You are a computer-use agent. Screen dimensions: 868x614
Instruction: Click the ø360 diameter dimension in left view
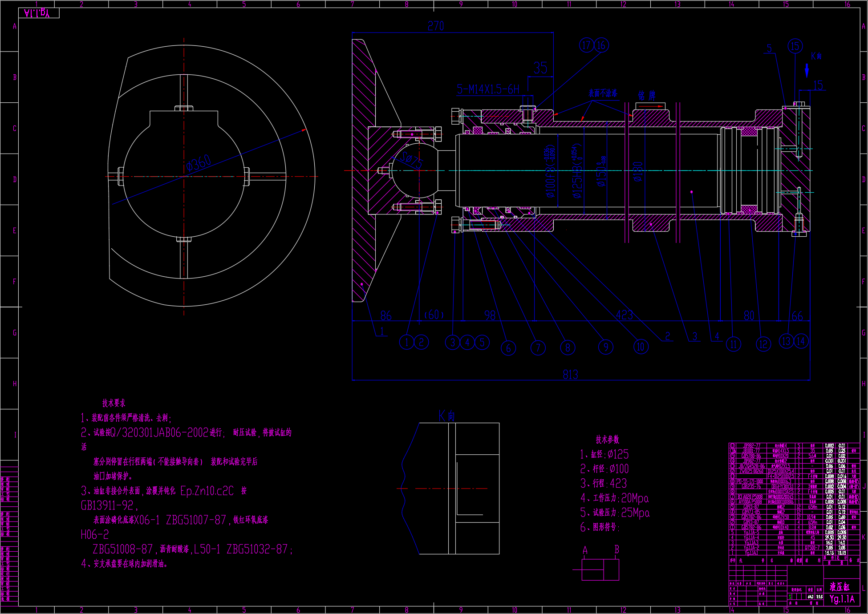pyautogui.click(x=199, y=163)
